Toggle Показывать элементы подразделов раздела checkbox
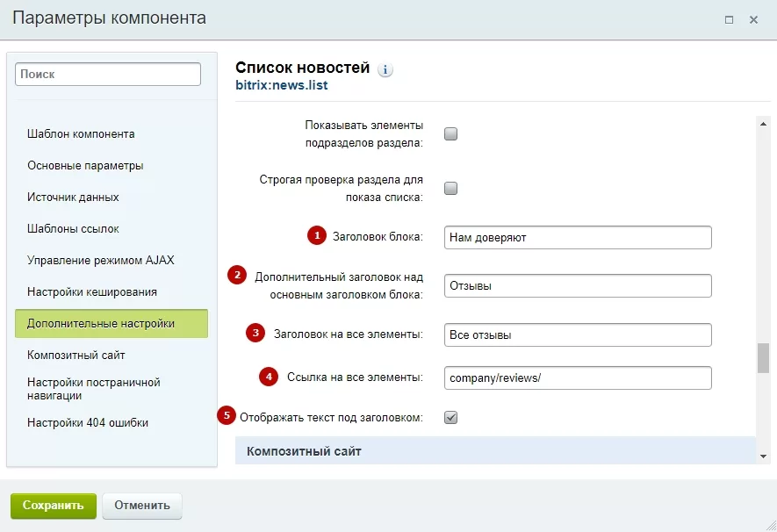The height and width of the screenshot is (532, 777). (x=450, y=133)
